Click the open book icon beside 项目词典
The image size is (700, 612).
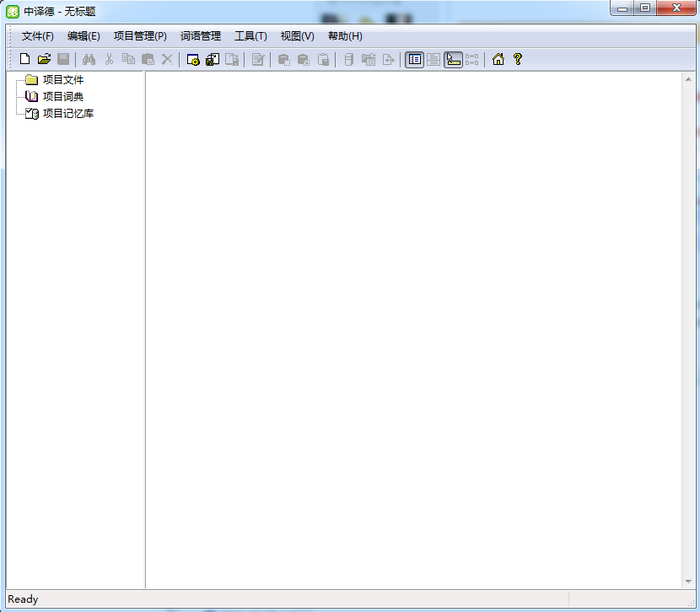tap(31, 97)
